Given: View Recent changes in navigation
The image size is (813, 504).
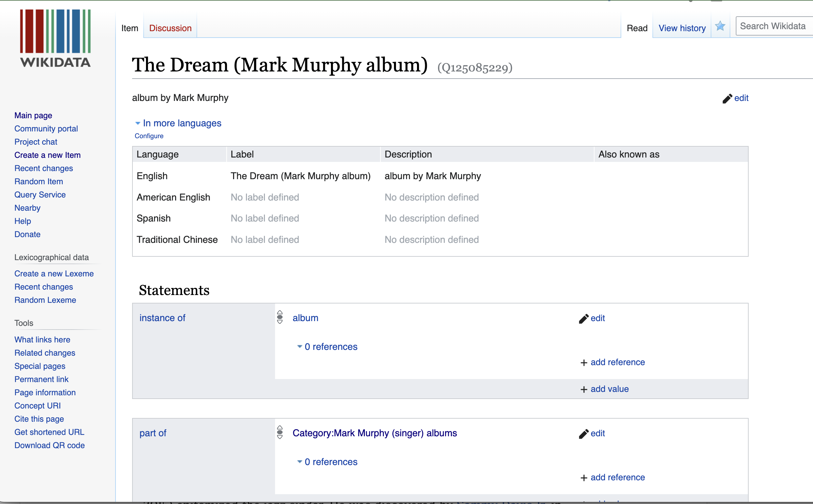Looking at the screenshot, I should click(x=44, y=168).
